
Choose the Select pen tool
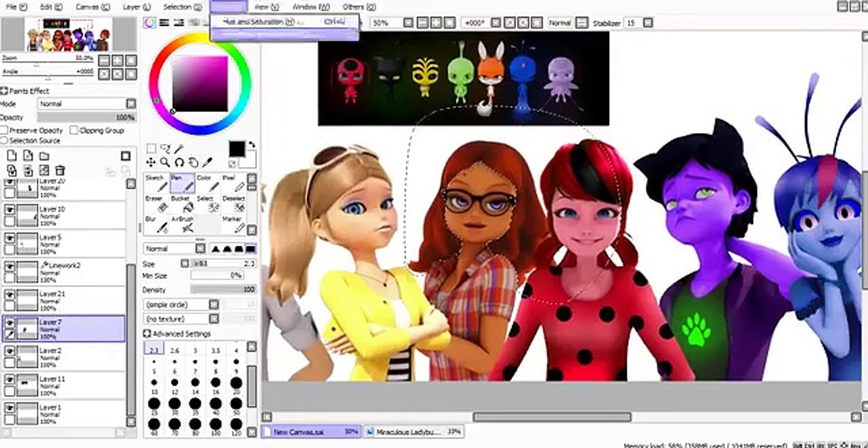click(x=208, y=204)
